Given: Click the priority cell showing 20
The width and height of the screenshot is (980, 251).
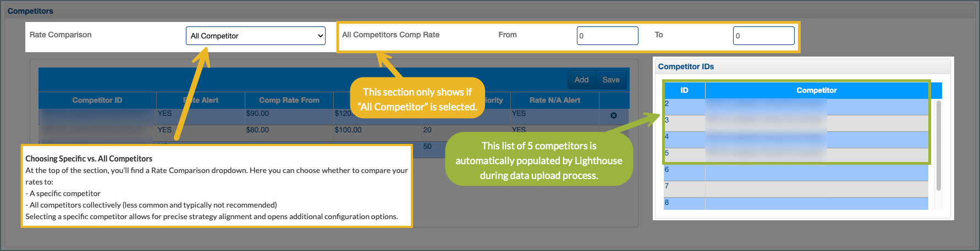Looking at the screenshot, I should pos(427,130).
